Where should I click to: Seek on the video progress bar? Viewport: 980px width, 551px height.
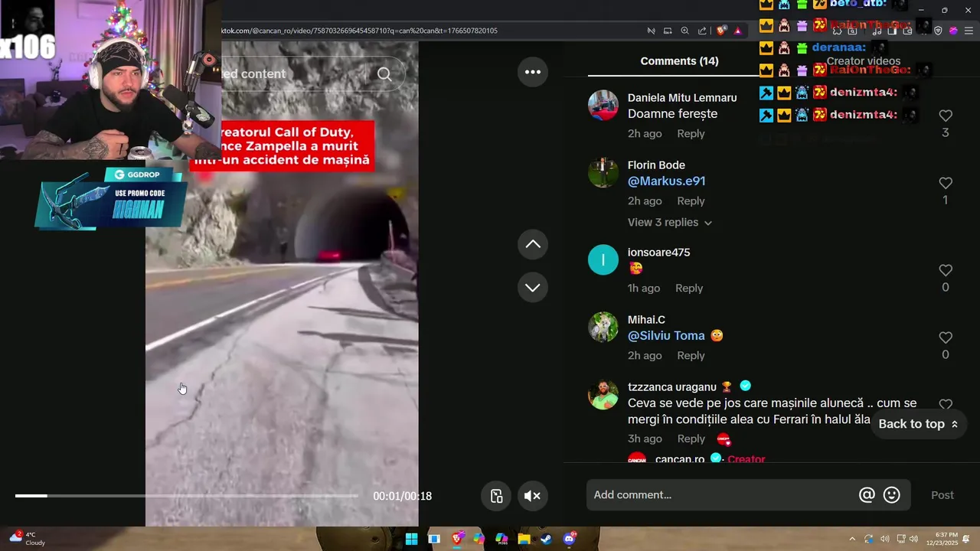(x=186, y=496)
